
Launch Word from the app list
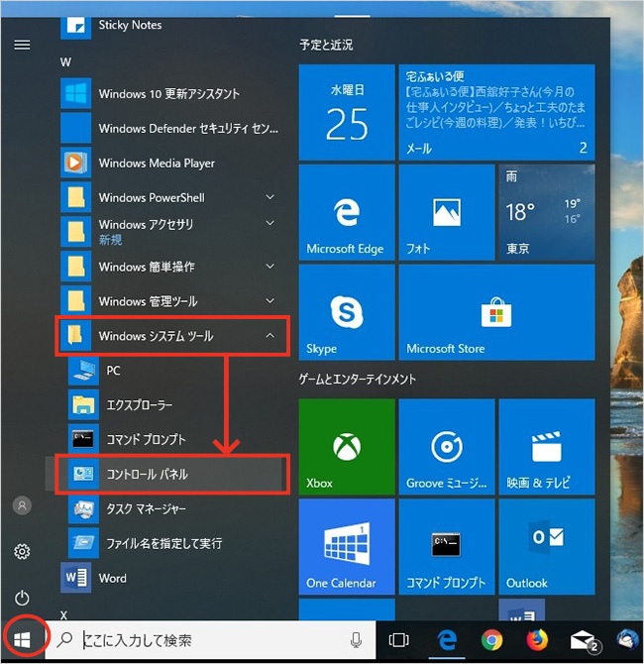coord(169,578)
